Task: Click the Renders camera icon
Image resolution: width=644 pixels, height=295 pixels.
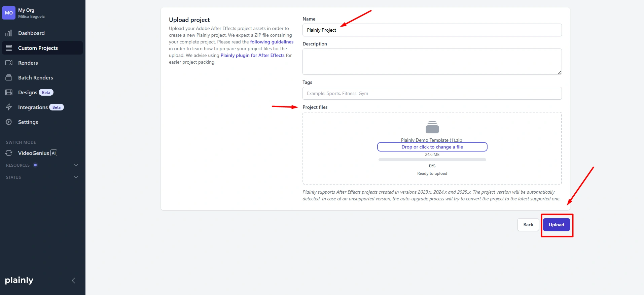Action: (9, 63)
